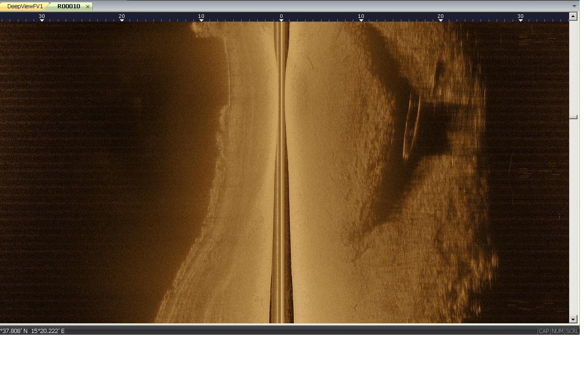This screenshot has height=367, width=588.
Task: Click the 20 mark on the ruler's left side
Action: (x=122, y=17)
